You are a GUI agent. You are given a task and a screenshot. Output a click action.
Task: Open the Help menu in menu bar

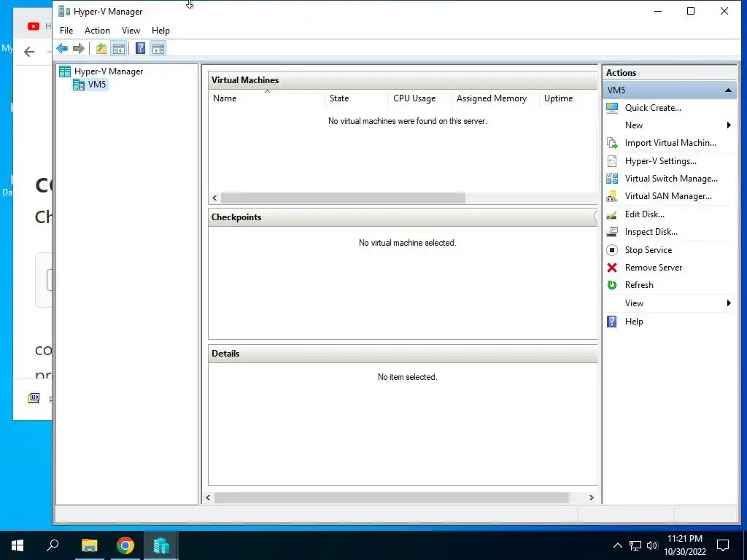point(160,31)
